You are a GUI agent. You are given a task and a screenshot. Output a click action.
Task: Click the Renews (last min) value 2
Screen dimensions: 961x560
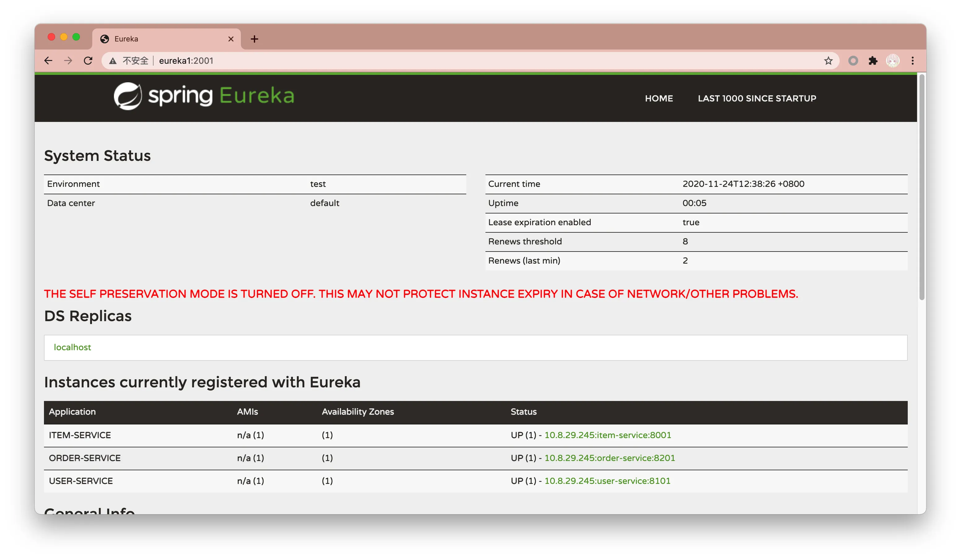tap(685, 261)
